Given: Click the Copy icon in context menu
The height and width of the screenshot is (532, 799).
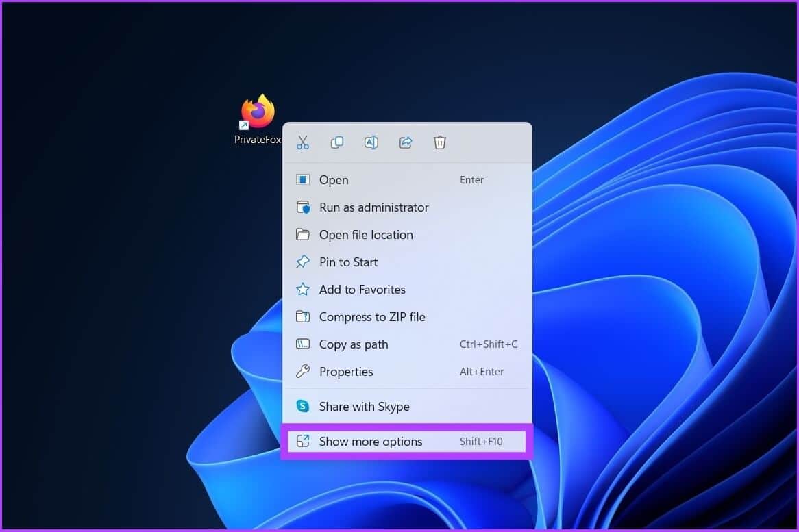Looking at the screenshot, I should coord(337,142).
